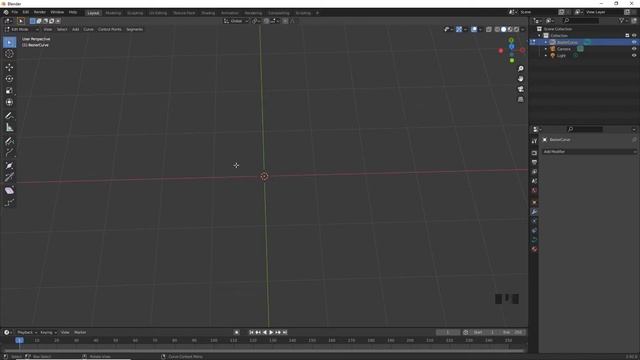Image resolution: width=640 pixels, height=360 pixels.
Task: Open the Edit Mode dropdown
Action: coord(22,29)
